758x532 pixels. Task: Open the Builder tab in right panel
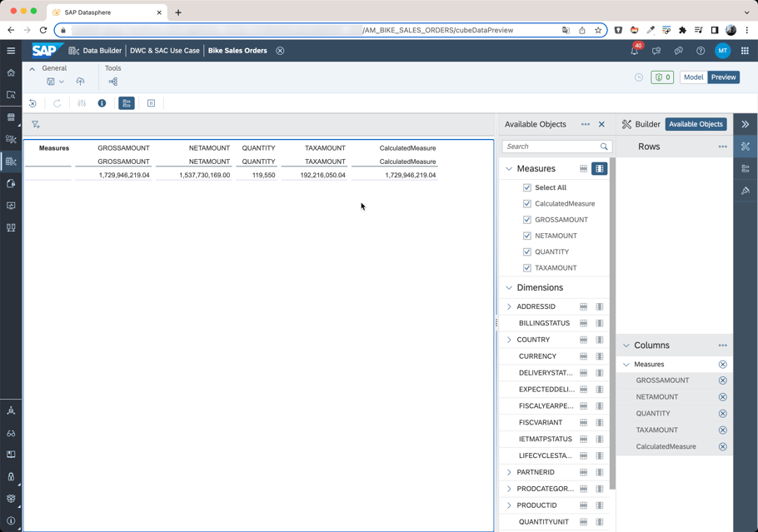click(x=641, y=124)
